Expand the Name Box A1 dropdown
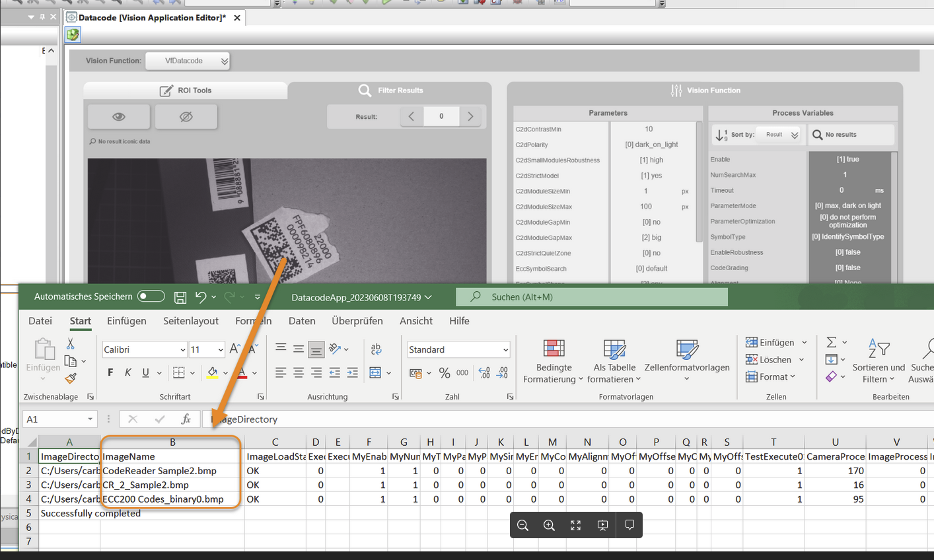The height and width of the screenshot is (560, 934). click(x=90, y=419)
